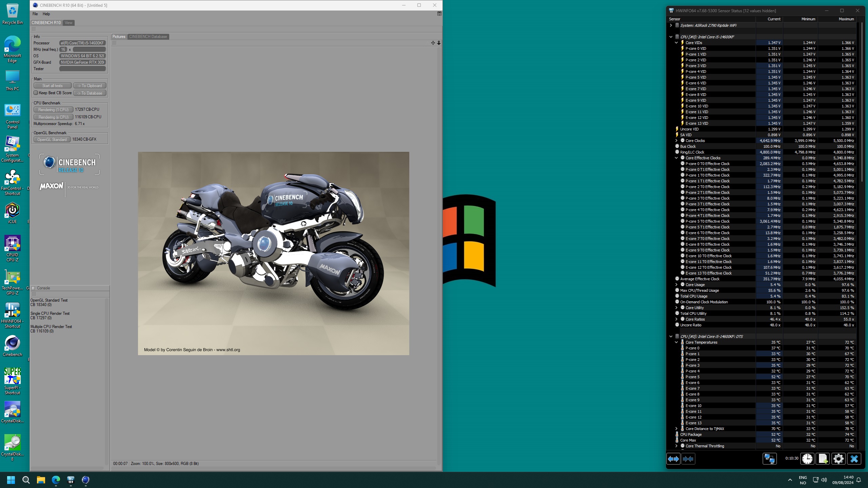
Task: Click the HWiNFO expand-columns arrows button
Action: click(x=673, y=459)
